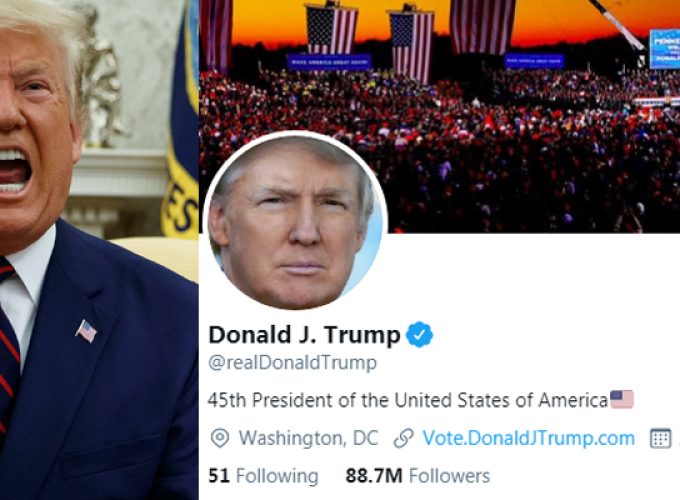Open the Vote.DonaldJTrump.com link
Screen dimensions: 680x500
529,438
